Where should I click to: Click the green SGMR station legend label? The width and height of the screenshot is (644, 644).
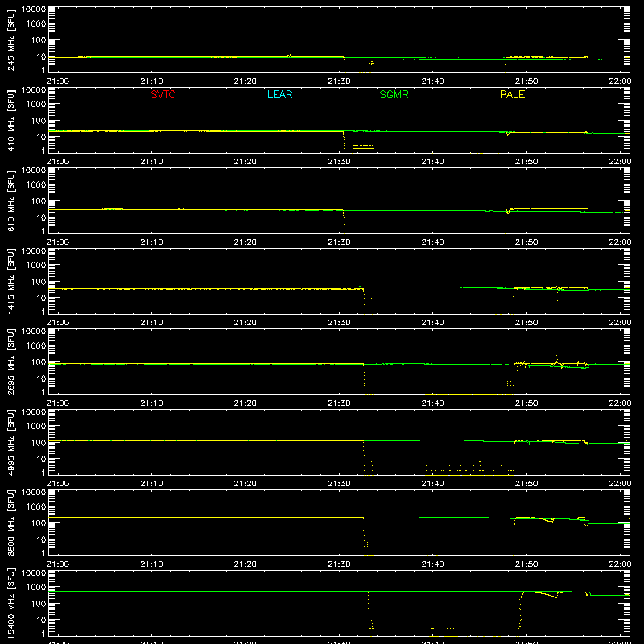394,94
